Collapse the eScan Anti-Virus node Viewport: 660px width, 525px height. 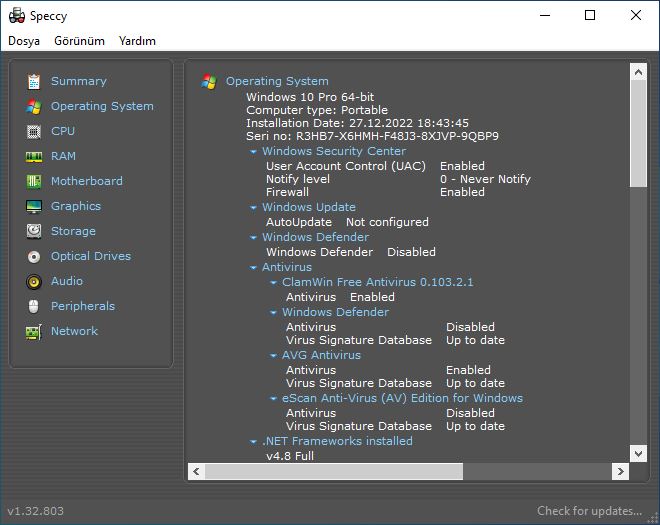(x=273, y=398)
